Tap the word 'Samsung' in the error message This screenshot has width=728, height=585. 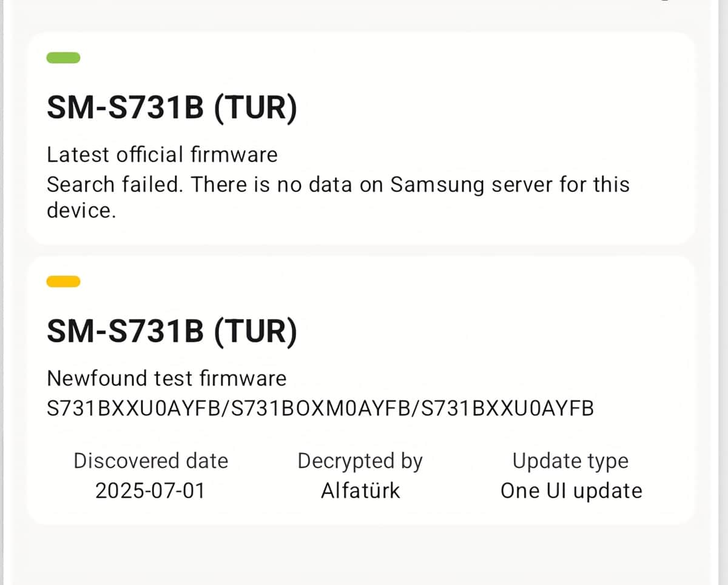pos(437,184)
